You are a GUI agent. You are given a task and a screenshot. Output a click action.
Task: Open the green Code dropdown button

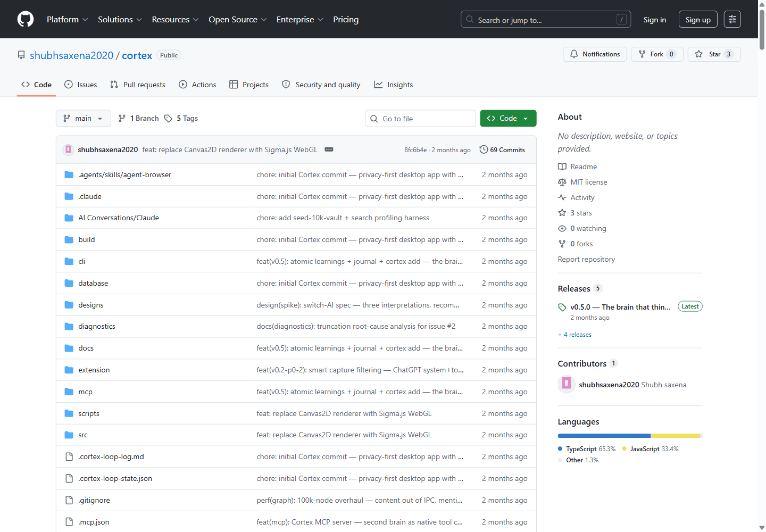[x=508, y=118]
